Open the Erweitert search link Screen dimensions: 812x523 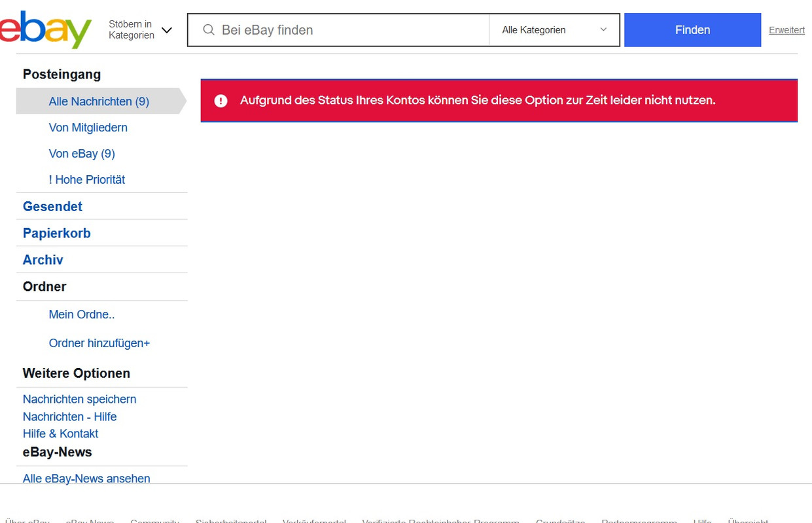pos(786,30)
